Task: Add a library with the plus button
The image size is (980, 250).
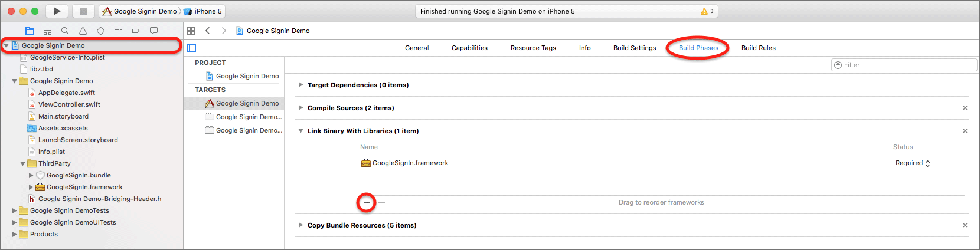Action: pyautogui.click(x=367, y=202)
